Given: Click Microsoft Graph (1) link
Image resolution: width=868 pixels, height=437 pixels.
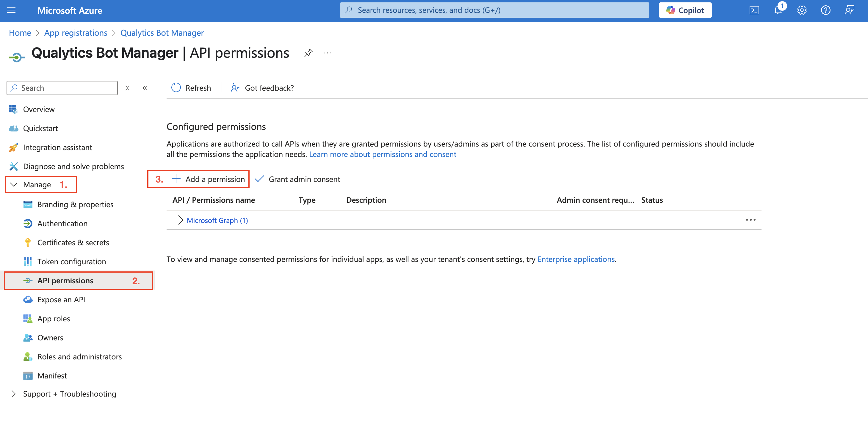Looking at the screenshot, I should coord(217,220).
